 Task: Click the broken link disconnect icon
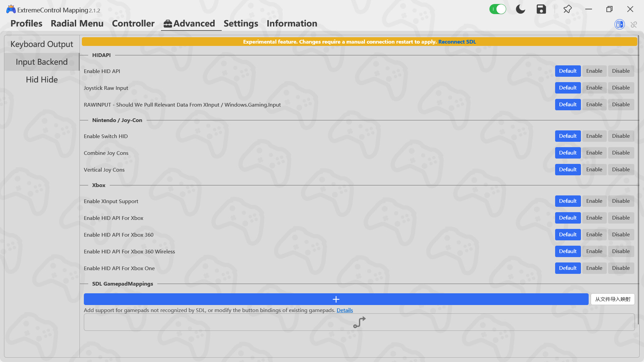(x=634, y=24)
